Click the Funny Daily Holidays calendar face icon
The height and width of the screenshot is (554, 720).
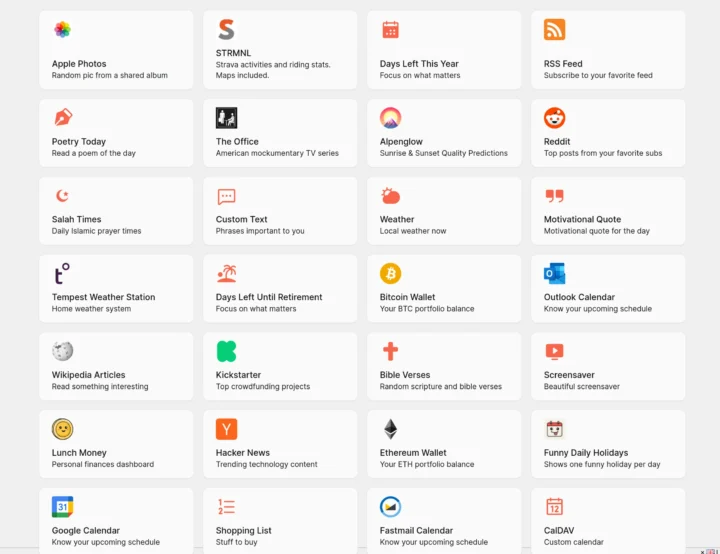click(554, 429)
